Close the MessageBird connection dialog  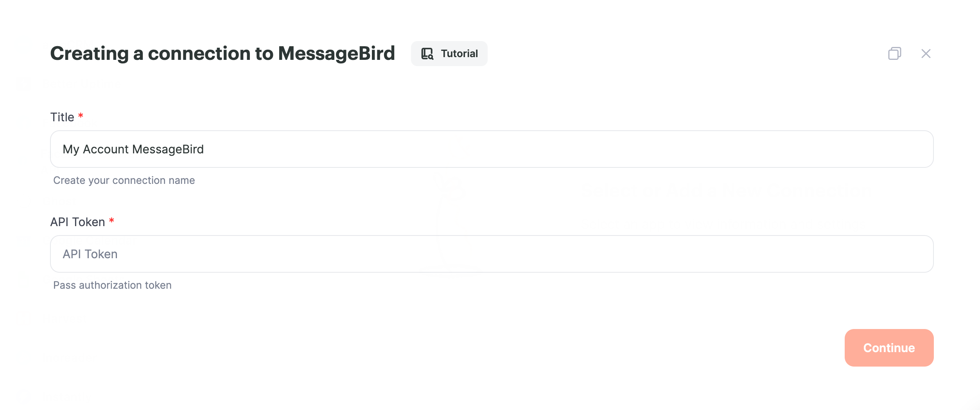coord(926,54)
